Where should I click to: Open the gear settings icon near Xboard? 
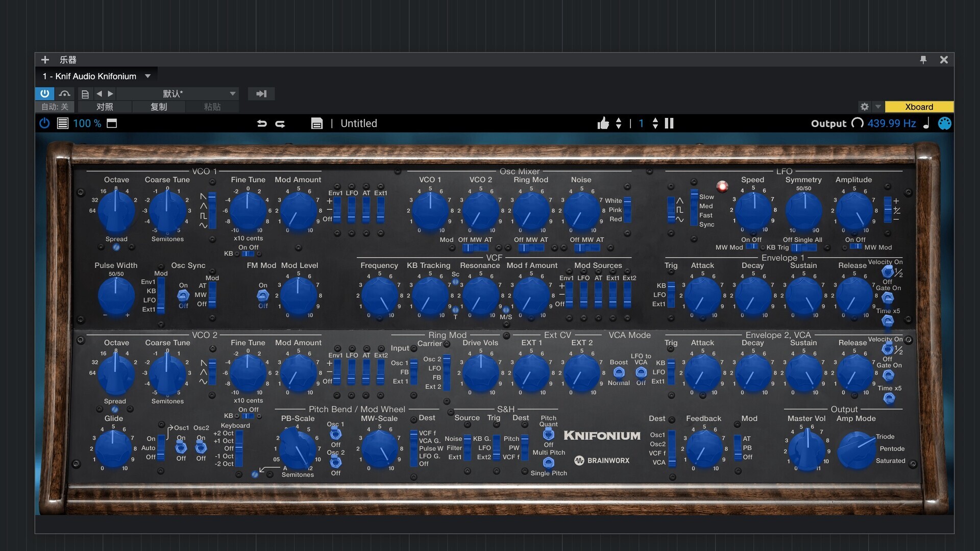pos(864,107)
